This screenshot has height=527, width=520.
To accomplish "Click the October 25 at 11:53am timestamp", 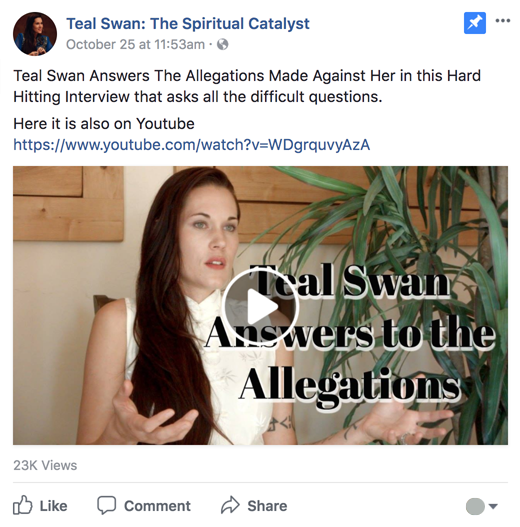I will tap(135, 44).
